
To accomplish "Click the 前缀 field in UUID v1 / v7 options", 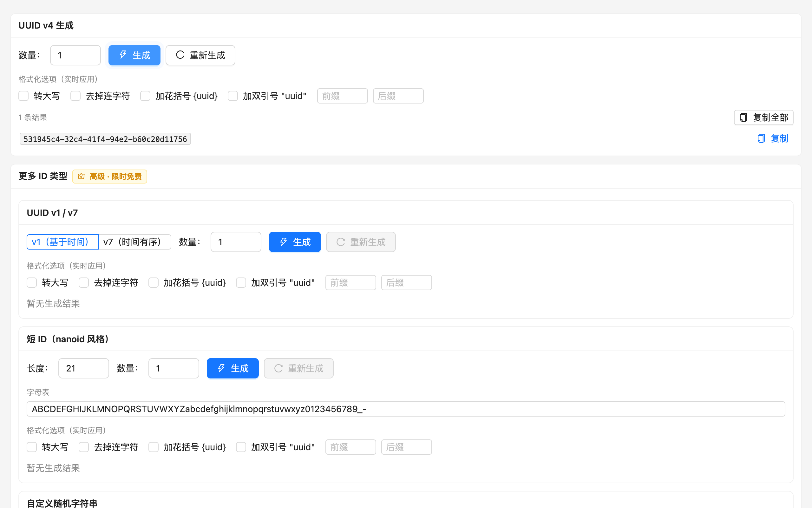I will point(350,283).
